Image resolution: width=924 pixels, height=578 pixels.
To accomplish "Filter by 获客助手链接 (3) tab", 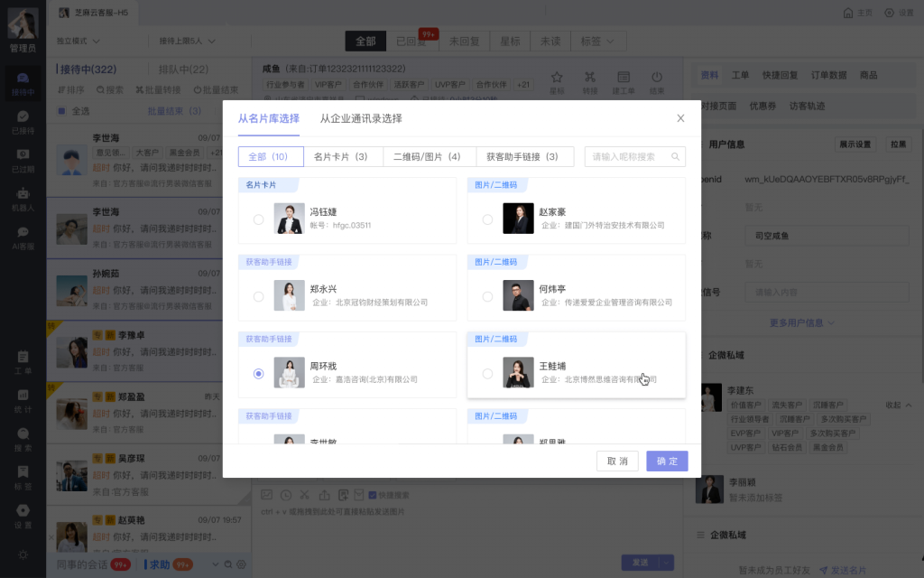I will (x=525, y=156).
